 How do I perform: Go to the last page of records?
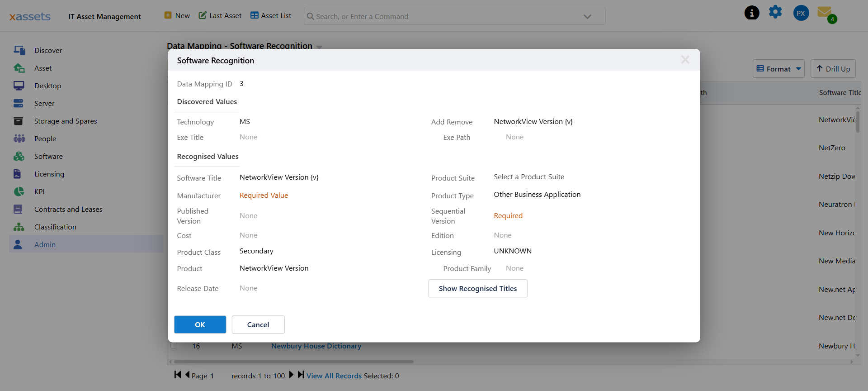click(x=301, y=375)
